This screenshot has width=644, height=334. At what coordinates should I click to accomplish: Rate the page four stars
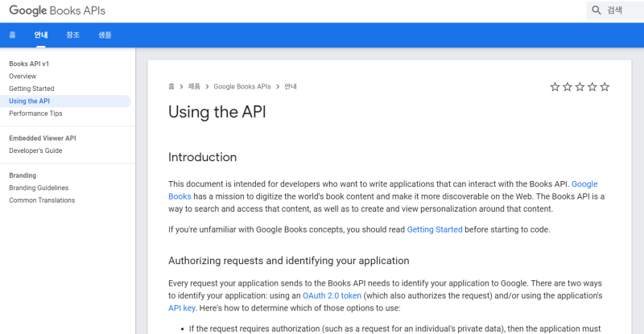592,87
